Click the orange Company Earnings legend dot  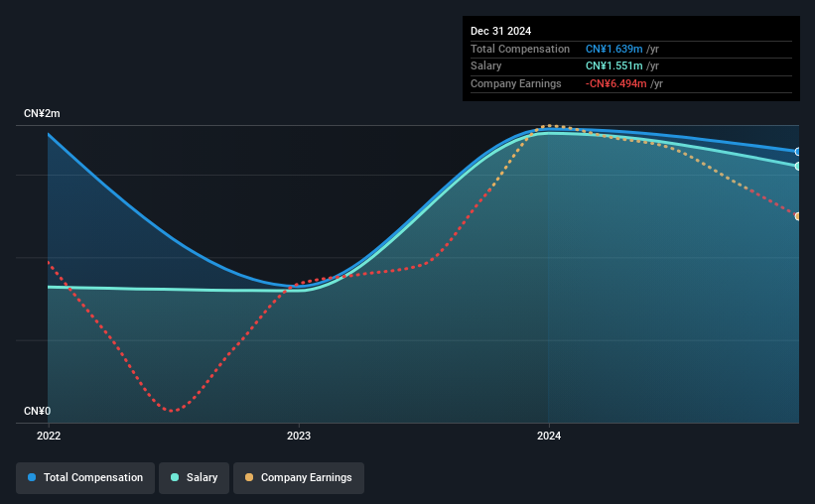(x=249, y=477)
